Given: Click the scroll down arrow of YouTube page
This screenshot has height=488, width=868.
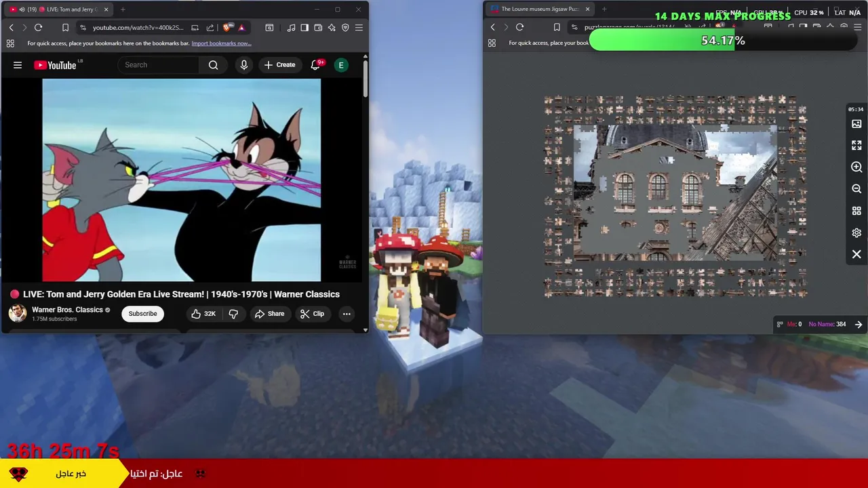Looking at the screenshot, I should pos(366,330).
